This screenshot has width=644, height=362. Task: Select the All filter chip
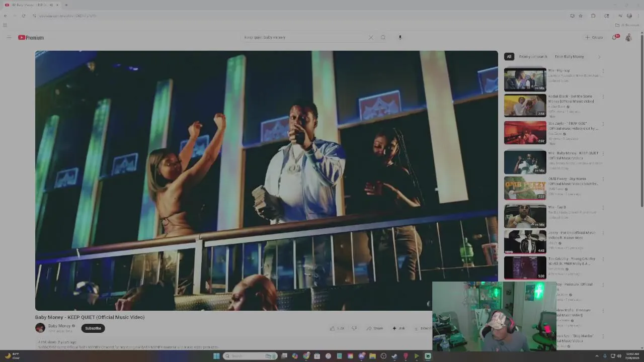click(x=509, y=57)
